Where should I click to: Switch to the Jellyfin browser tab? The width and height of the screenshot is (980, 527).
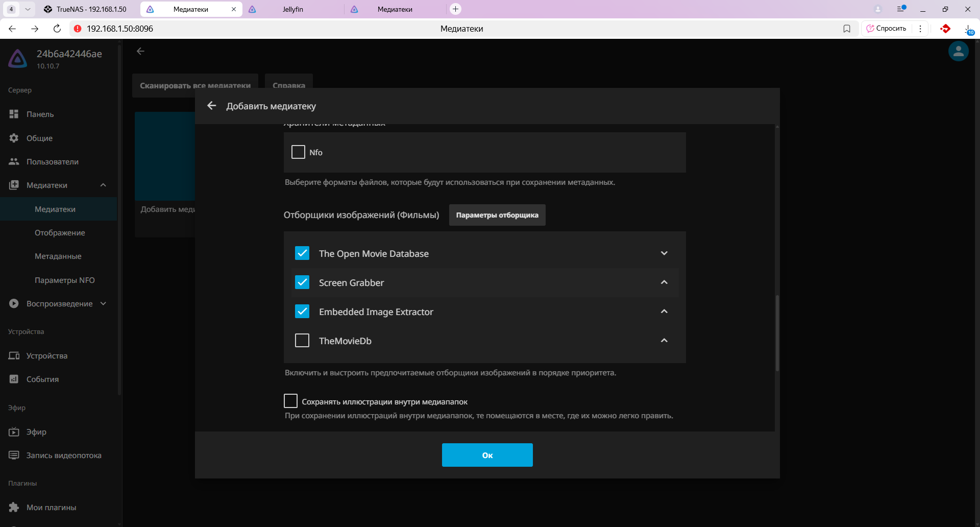pyautogui.click(x=292, y=9)
